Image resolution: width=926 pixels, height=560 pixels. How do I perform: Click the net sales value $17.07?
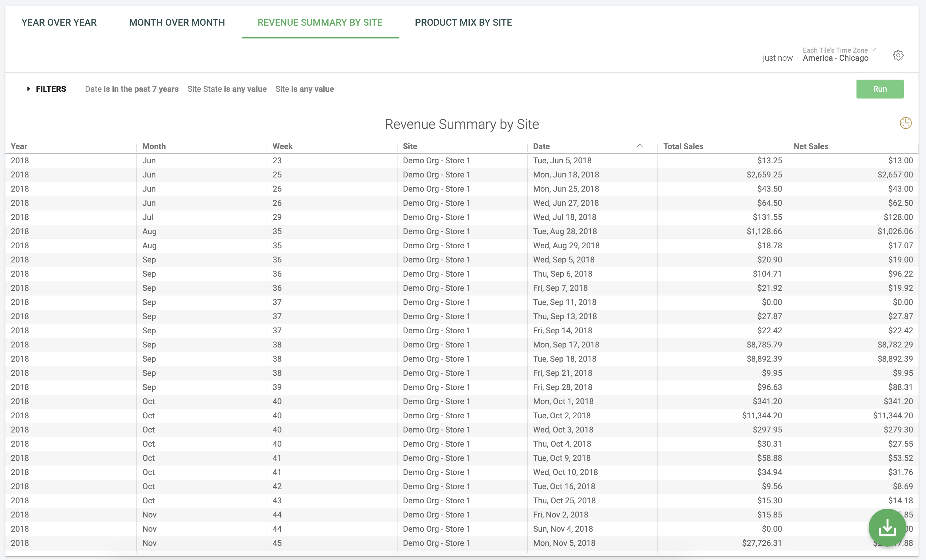tap(900, 245)
